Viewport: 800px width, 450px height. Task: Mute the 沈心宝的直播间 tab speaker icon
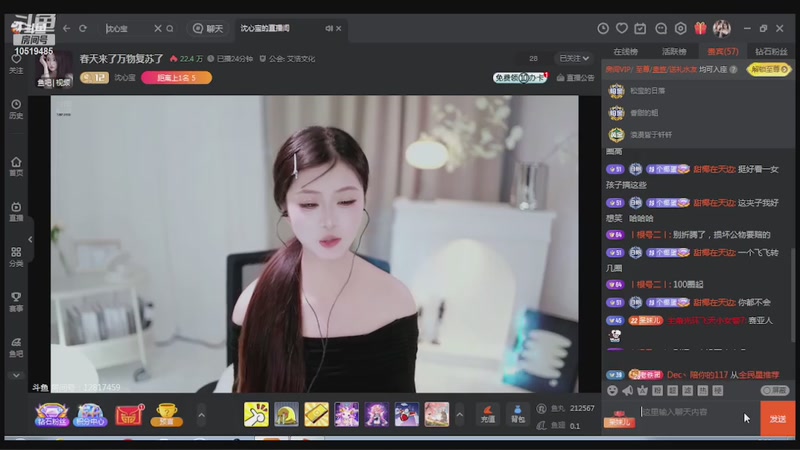pyautogui.click(x=329, y=29)
